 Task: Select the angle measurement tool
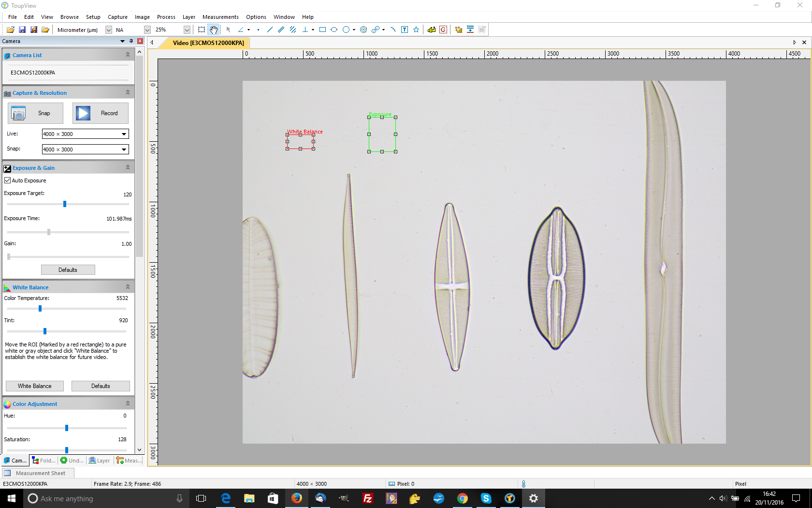click(241, 30)
